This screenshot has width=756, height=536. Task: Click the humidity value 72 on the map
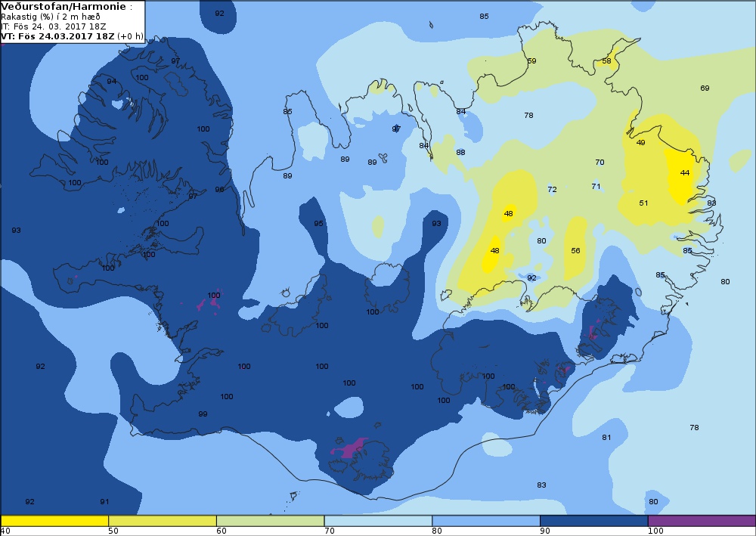pos(552,190)
